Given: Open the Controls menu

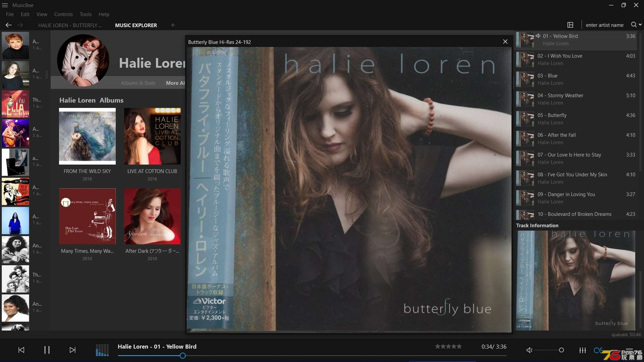Looking at the screenshot, I should (x=63, y=14).
